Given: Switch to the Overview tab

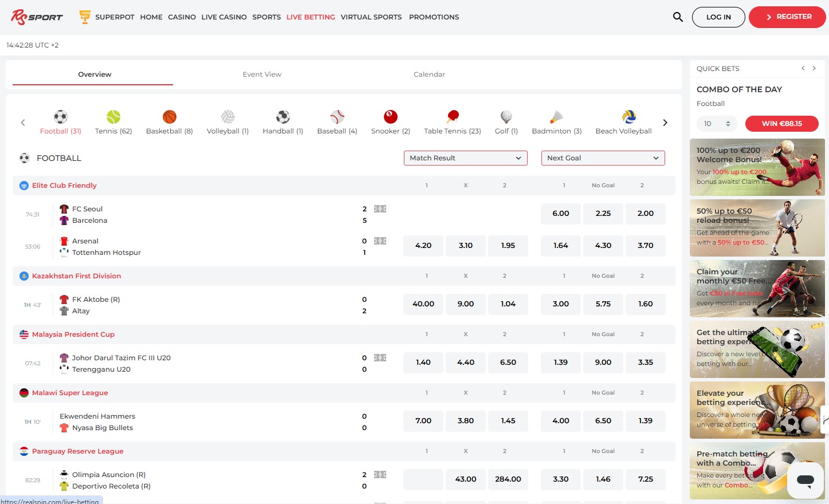Looking at the screenshot, I should click(x=95, y=74).
